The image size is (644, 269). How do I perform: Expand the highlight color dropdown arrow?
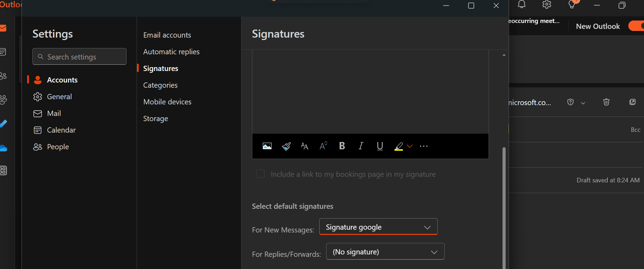(410, 146)
